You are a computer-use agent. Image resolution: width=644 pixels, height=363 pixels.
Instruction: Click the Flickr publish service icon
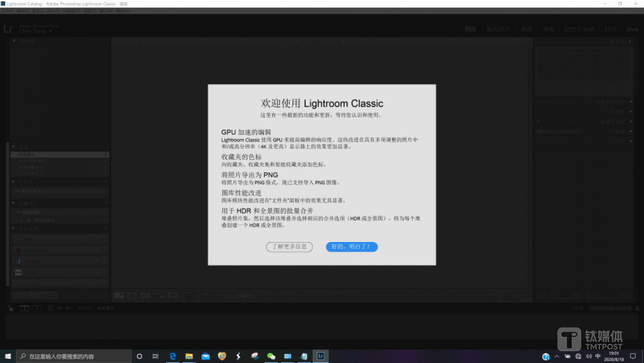pyautogui.click(x=18, y=272)
